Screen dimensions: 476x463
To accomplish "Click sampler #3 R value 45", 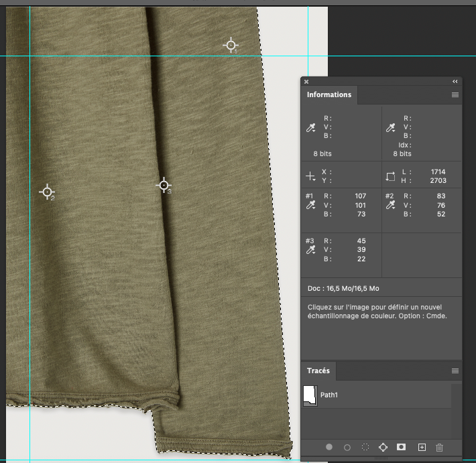I will pyautogui.click(x=361, y=241).
